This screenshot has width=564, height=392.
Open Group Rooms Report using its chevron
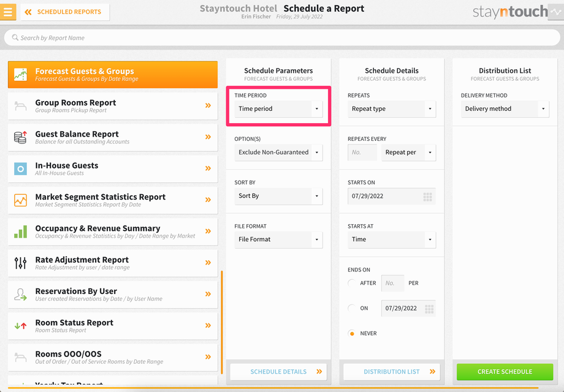tap(208, 105)
